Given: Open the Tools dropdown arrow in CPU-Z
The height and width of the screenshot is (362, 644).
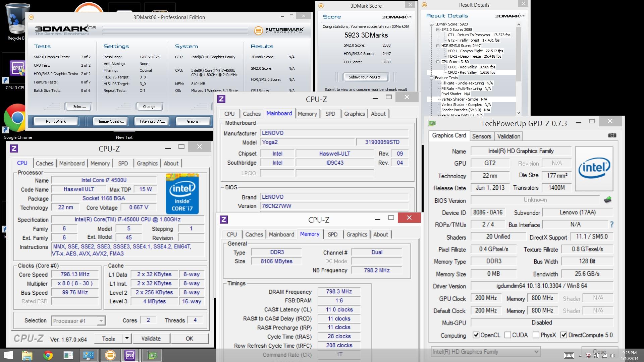Looking at the screenshot, I should point(127,339).
